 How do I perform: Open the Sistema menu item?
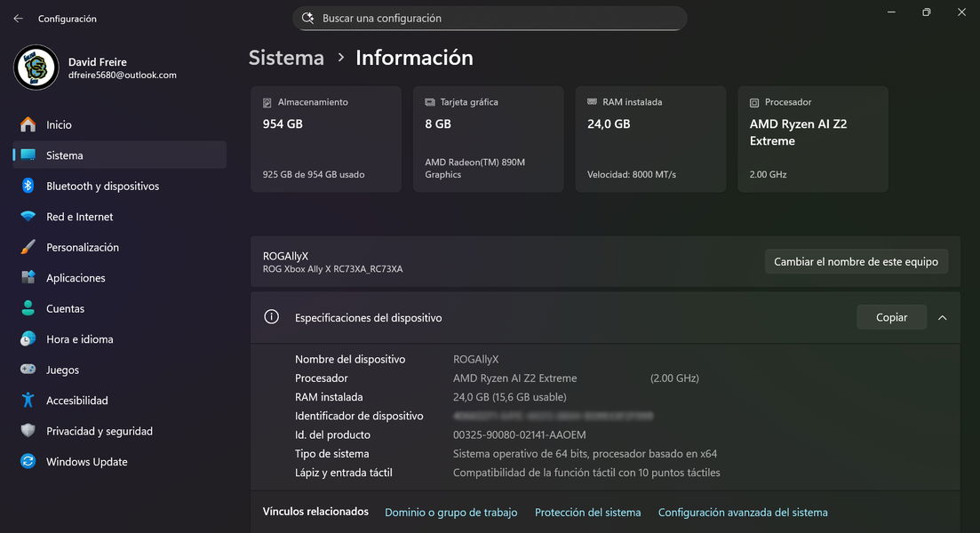point(64,155)
